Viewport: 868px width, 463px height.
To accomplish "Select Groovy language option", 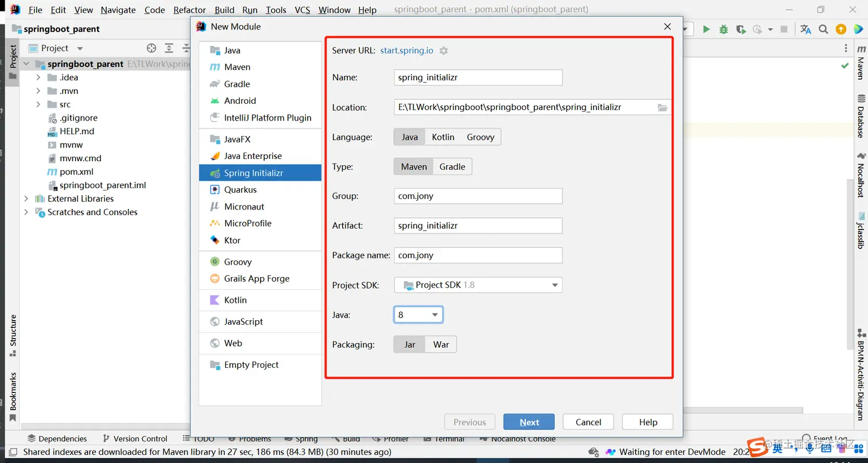I will tap(480, 137).
